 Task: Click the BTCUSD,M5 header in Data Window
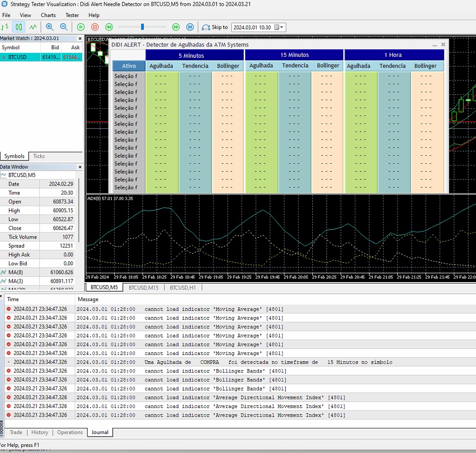click(37, 175)
